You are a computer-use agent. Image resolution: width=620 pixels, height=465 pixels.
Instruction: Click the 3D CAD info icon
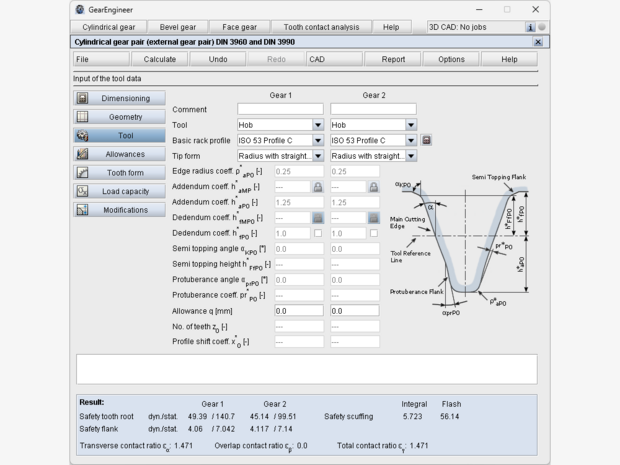coord(530,27)
